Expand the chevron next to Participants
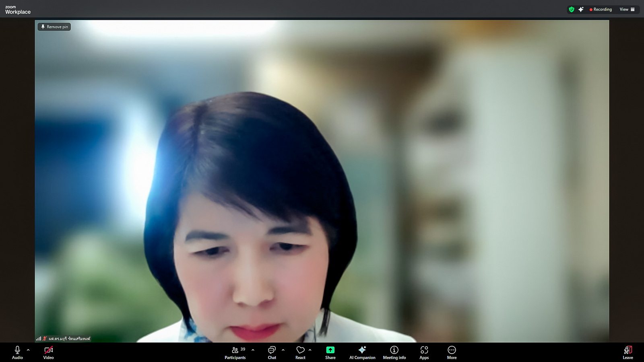The image size is (644, 362). pos(253,350)
